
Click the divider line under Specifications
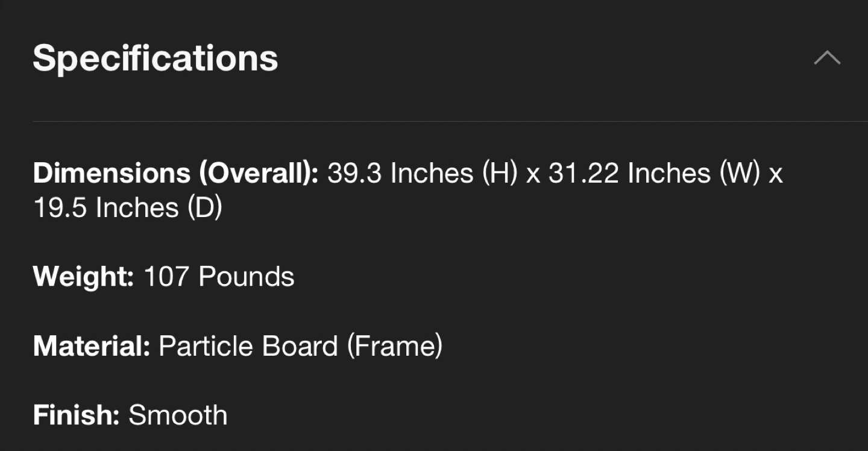pyautogui.click(x=450, y=121)
